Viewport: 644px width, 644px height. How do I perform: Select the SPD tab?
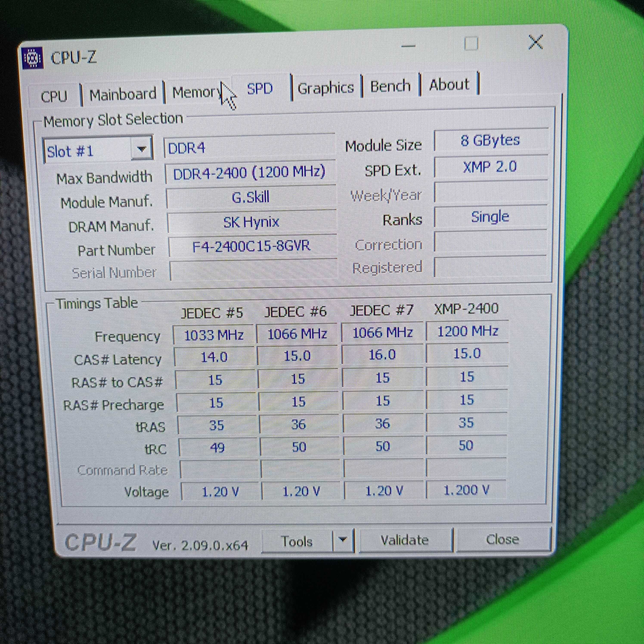coord(260,89)
